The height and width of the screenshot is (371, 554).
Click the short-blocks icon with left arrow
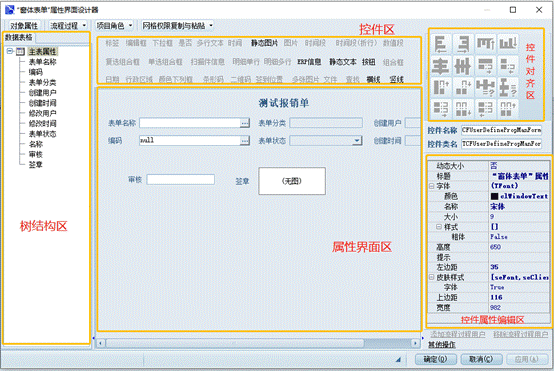coord(508,66)
